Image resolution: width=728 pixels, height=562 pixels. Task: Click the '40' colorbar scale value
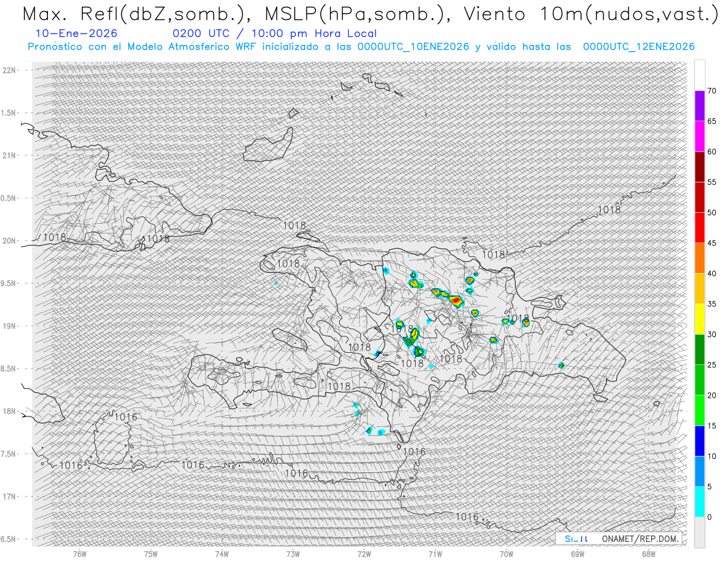click(x=712, y=273)
